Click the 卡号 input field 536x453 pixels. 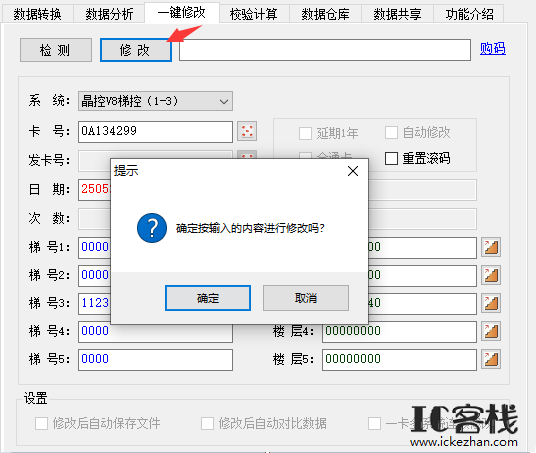(156, 132)
